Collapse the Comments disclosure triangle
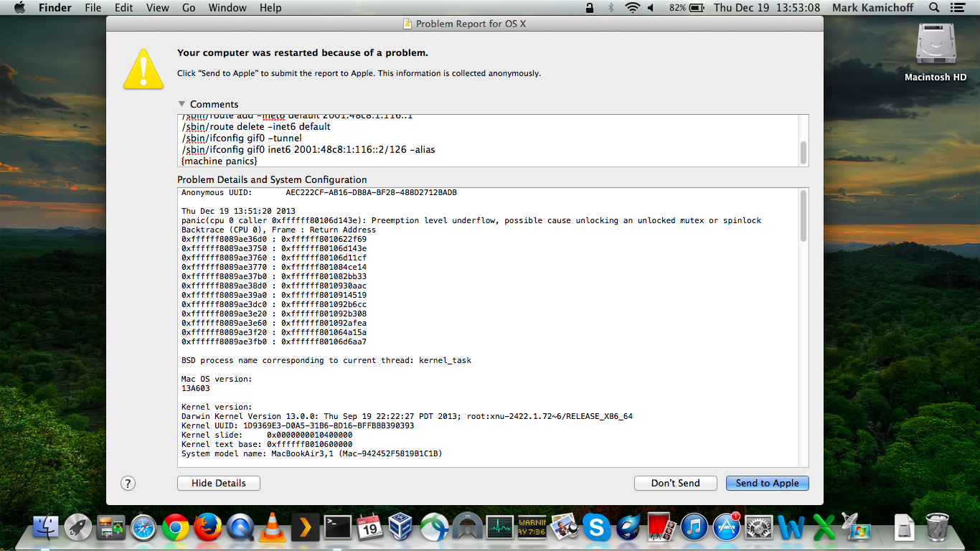 pos(182,104)
